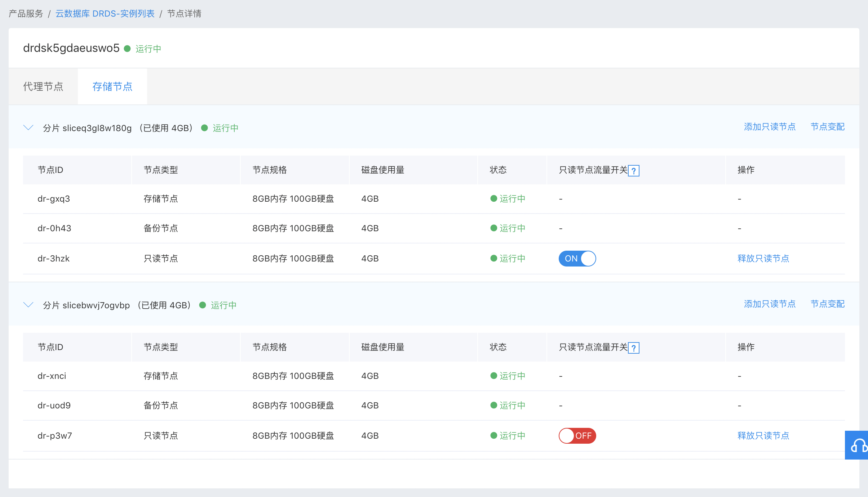Viewport: 868px width, 497px height.
Task: Turn off the ON traffic switch for dr-3hzk
Action: click(x=577, y=259)
